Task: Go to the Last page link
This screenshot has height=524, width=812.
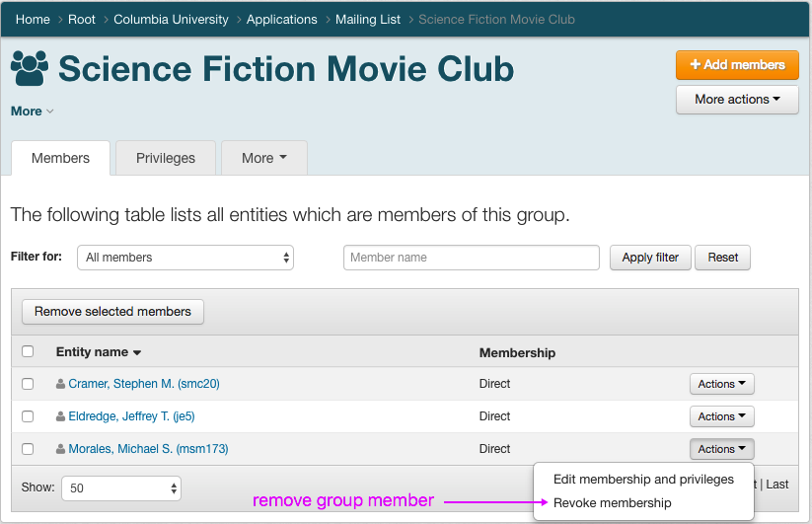Action: [x=776, y=485]
